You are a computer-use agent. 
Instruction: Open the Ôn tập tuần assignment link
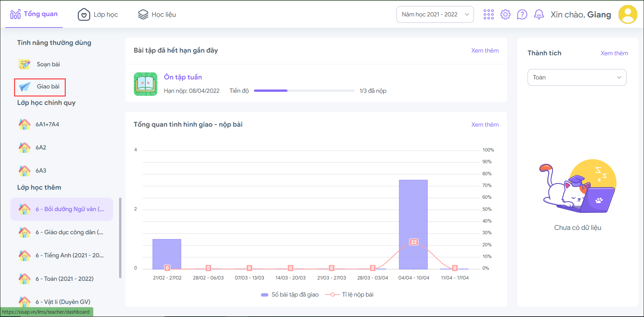pos(183,77)
